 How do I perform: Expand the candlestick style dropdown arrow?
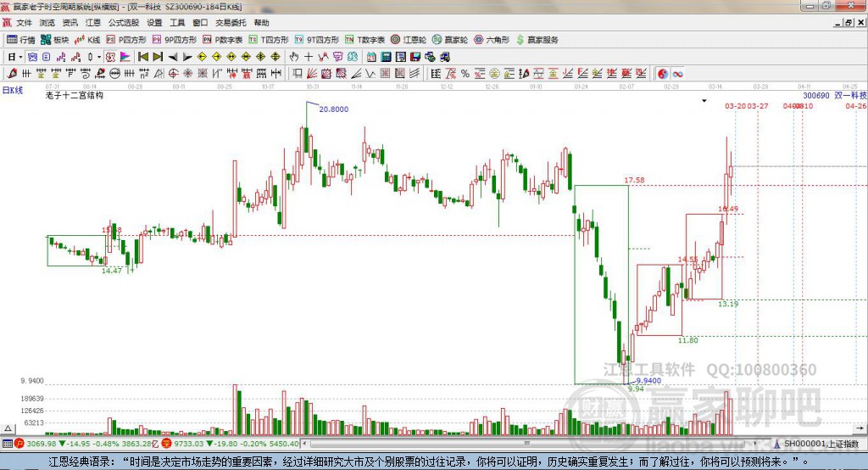tap(99, 57)
